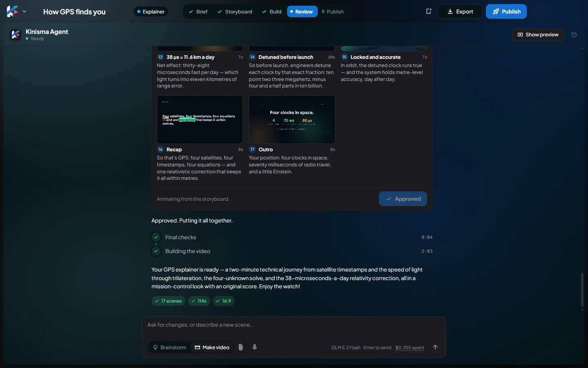Click the Building the video checkmark icon
The image size is (588, 368).
tap(156, 251)
